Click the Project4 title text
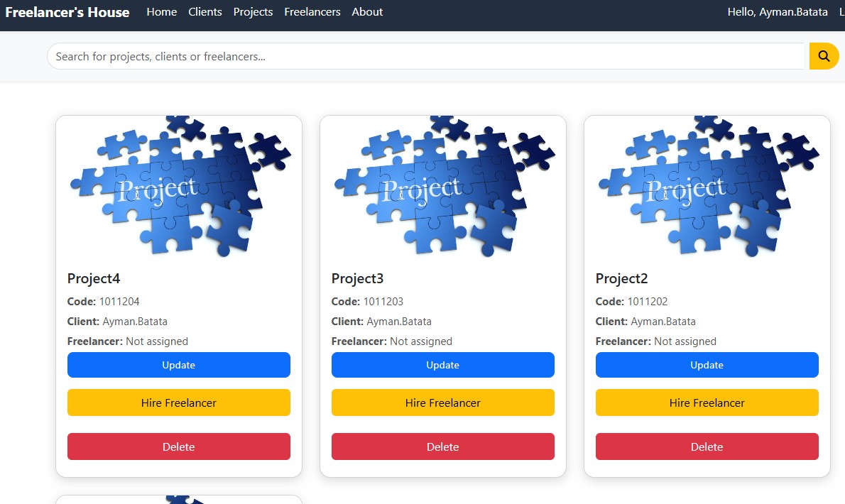Image resolution: width=845 pixels, height=504 pixels. pyautogui.click(x=94, y=278)
